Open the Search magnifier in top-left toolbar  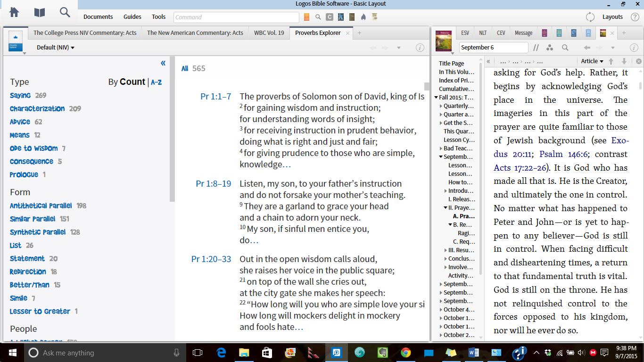pyautogui.click(x=65, y=12)
